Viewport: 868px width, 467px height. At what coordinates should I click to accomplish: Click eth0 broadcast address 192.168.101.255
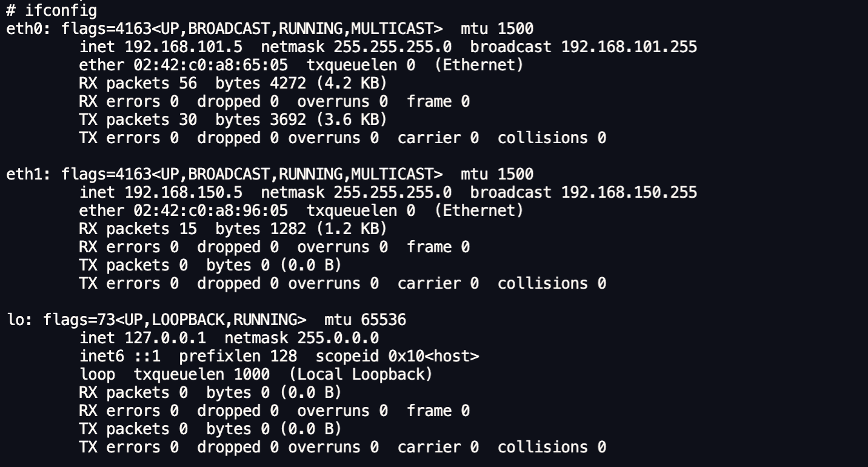click(629, 47)
